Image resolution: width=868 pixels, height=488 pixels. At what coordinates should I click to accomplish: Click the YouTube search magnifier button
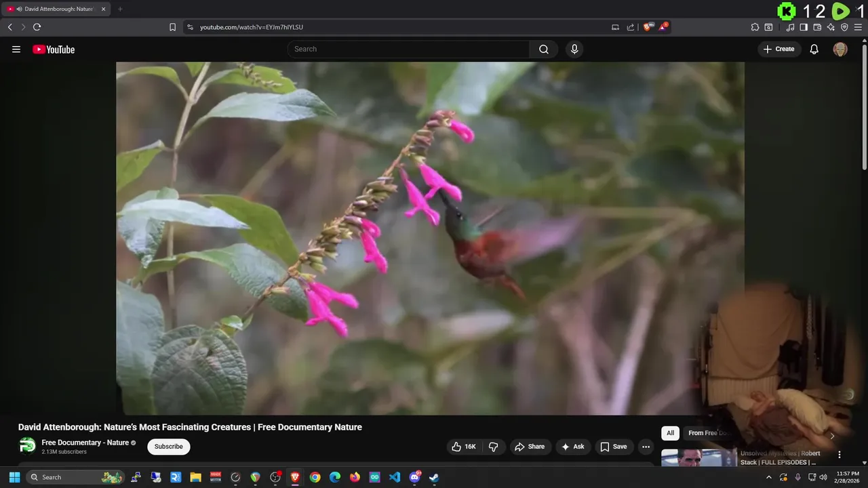pos(544,49)
